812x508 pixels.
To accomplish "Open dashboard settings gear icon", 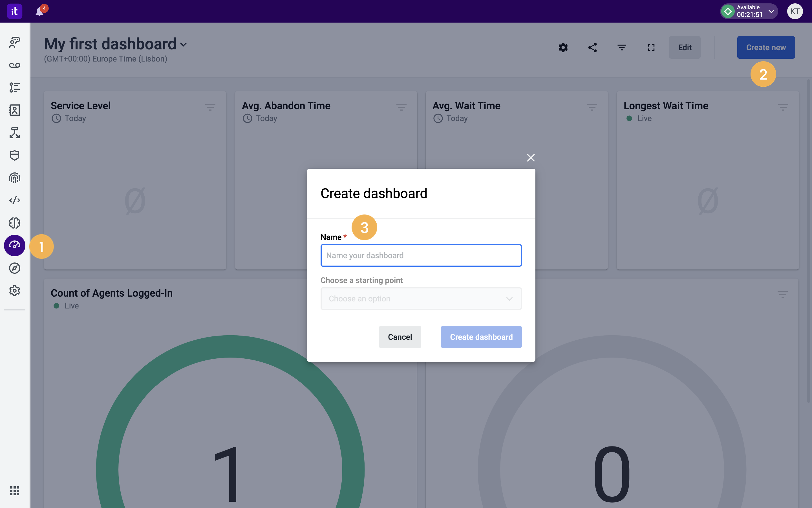I will 563,47.
